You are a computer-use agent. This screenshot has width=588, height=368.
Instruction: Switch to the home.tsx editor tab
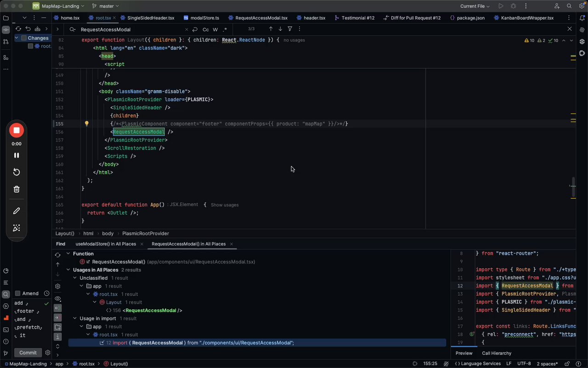point(66,18)
